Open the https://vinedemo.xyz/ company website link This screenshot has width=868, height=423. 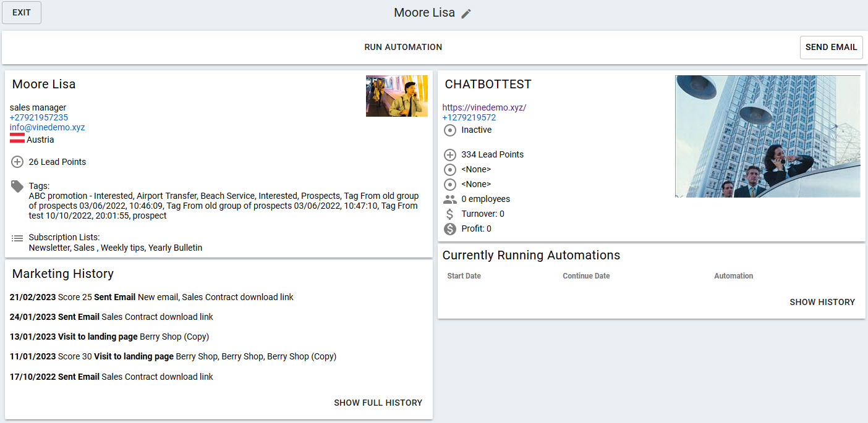(484, 107)
